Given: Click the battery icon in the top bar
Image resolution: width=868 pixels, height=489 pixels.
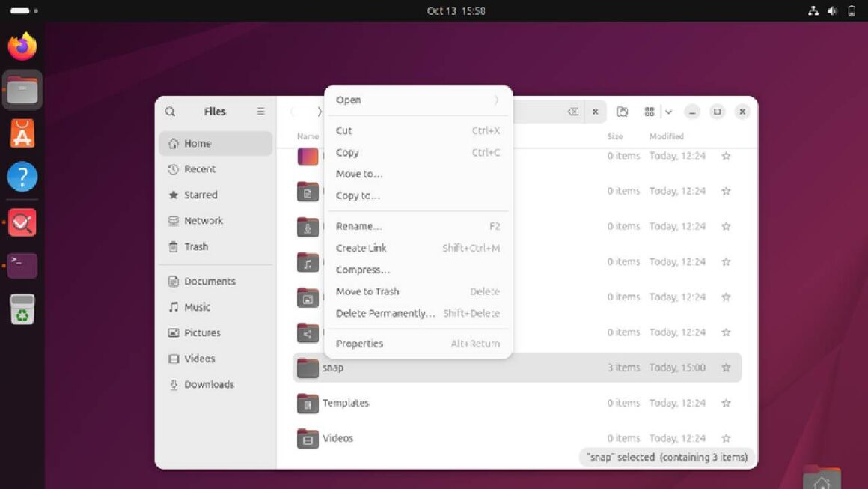Looking at the screenshot, I should (x=852, y=11).
